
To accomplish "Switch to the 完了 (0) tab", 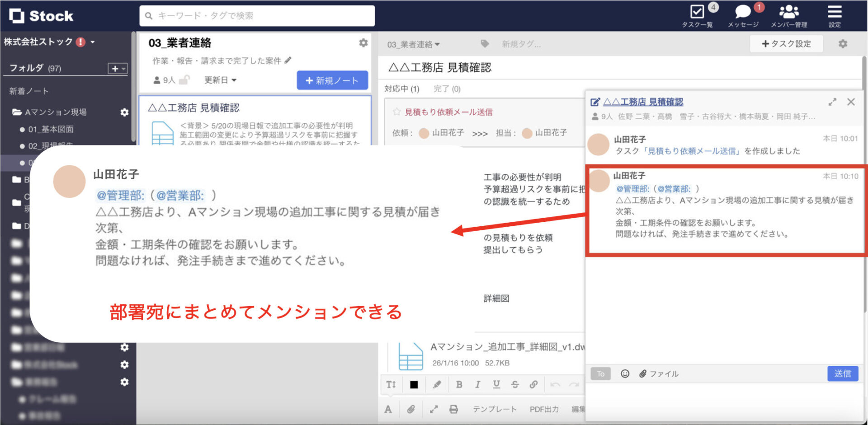I will coord(446,89).
